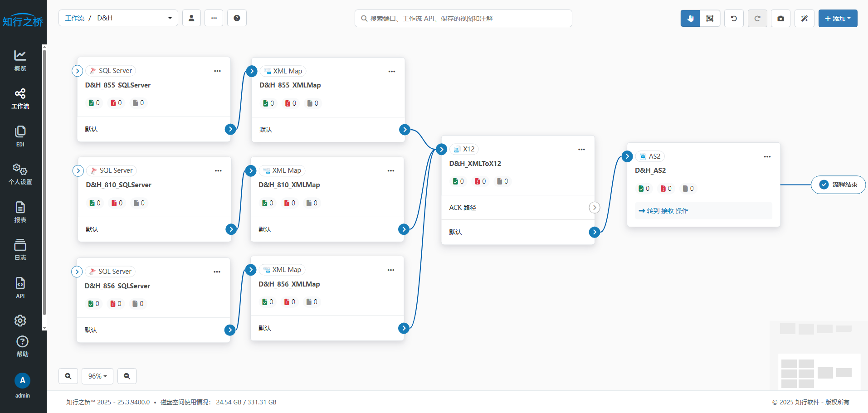Click the user profile icon in toolbar

(x=191, y=18)
